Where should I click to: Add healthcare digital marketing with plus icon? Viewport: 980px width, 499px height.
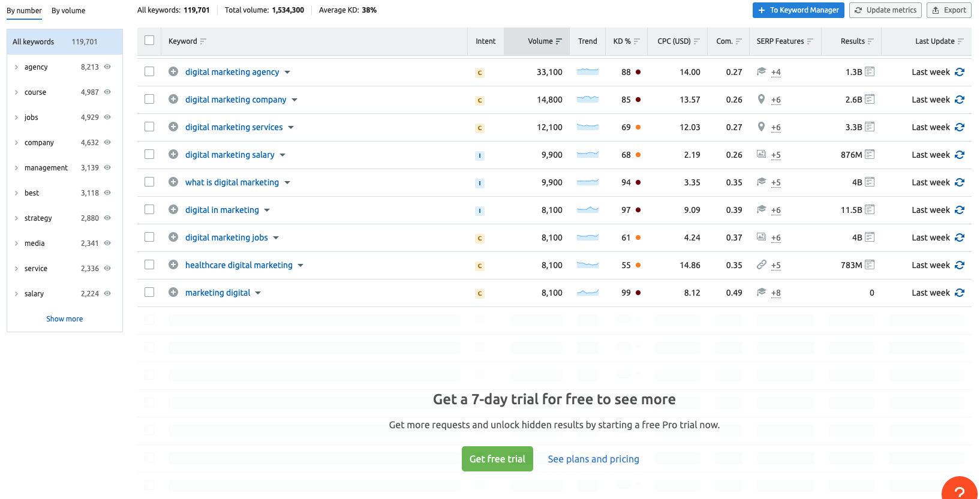173,265
